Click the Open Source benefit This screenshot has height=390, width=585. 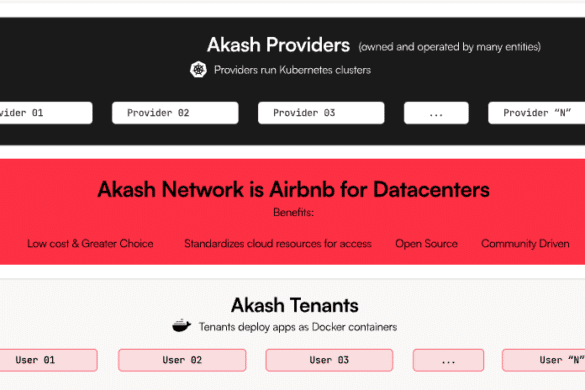coord(426,244)
